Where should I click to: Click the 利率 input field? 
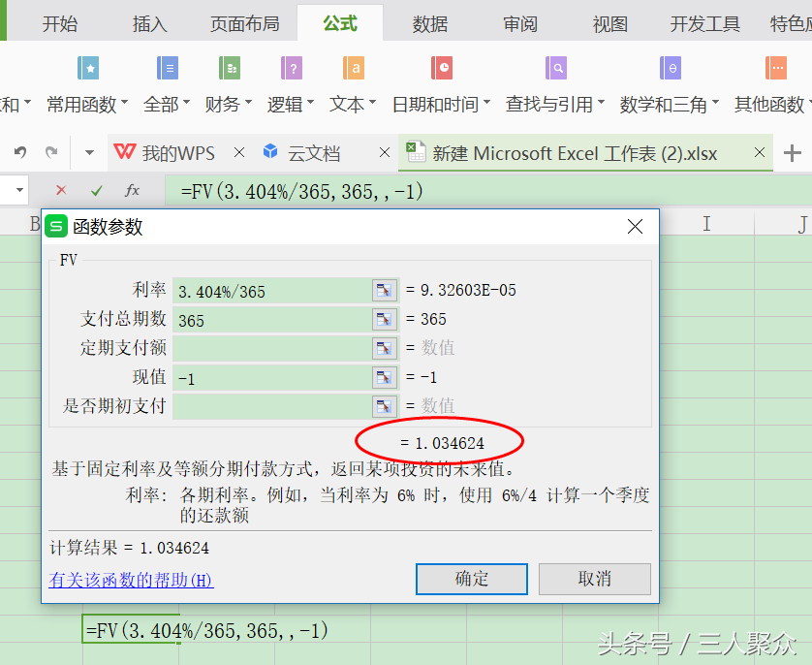(x=272, y=291)
